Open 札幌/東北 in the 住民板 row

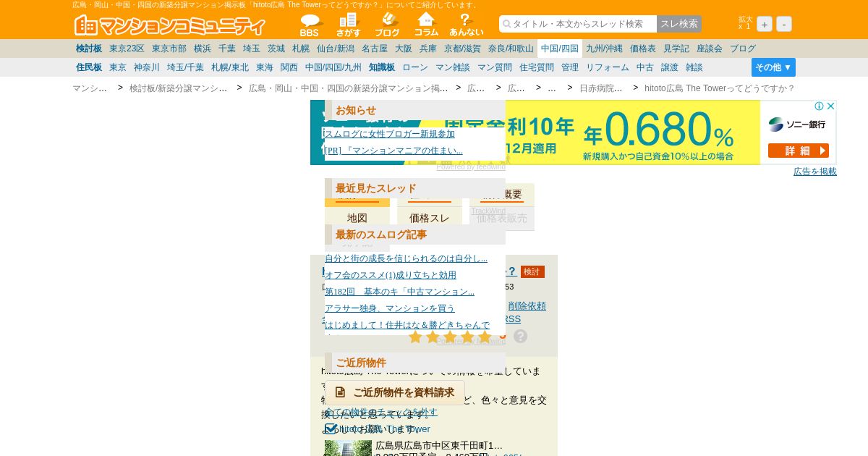tap(230, 67)
